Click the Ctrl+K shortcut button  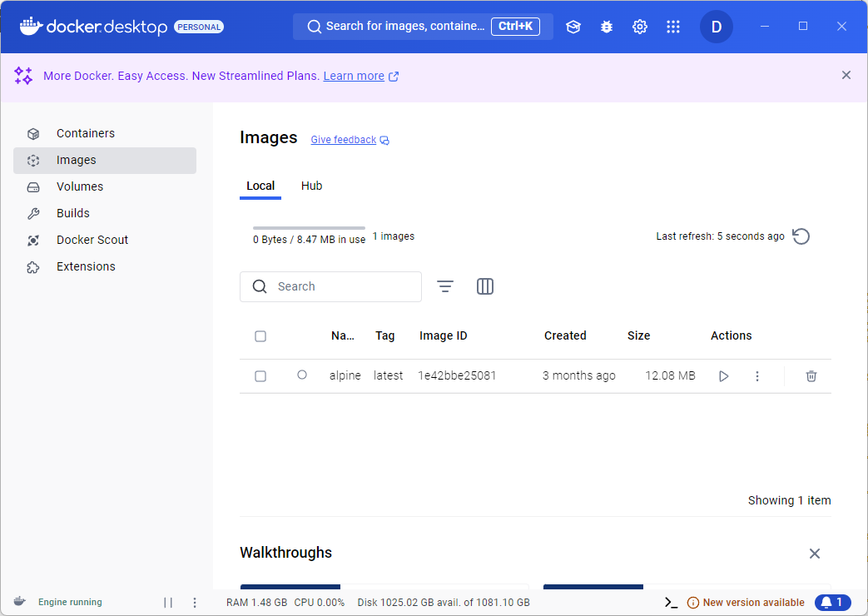click(x=515, y=26)
